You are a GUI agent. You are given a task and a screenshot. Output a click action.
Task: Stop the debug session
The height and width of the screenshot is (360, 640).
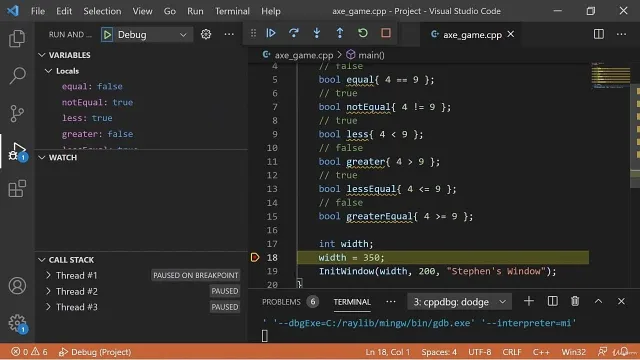coord(386,33)
